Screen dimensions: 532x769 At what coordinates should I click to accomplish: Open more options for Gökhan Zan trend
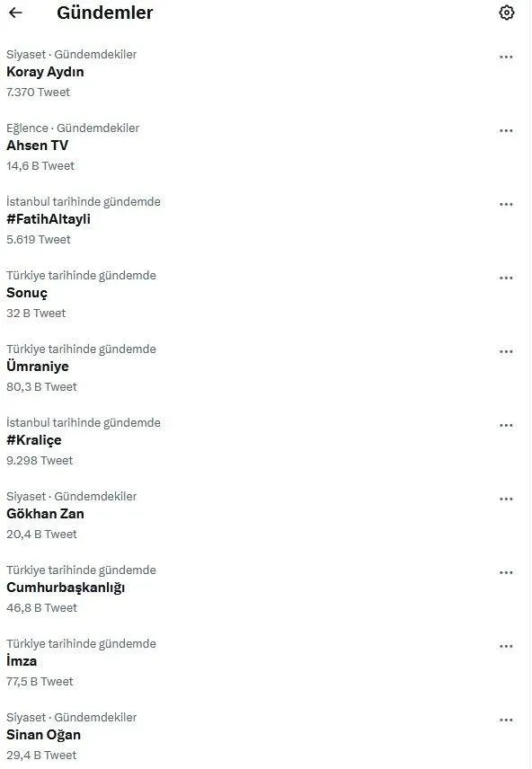(x=506, y=499)
